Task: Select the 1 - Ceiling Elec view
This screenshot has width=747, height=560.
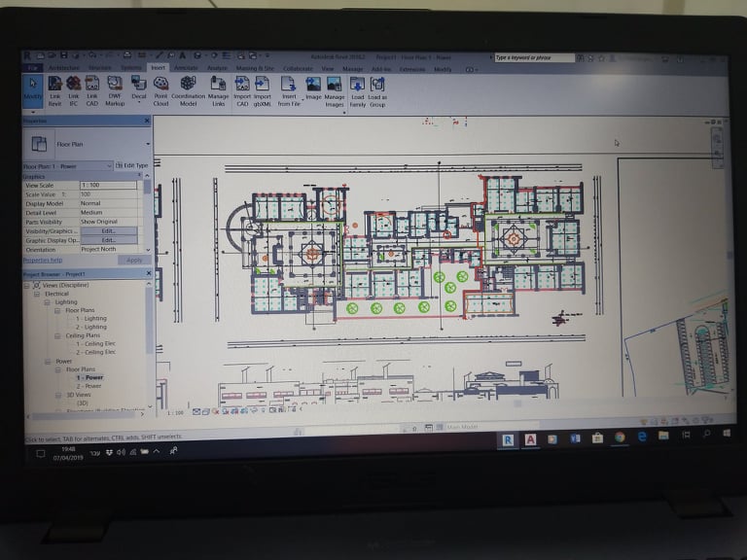Action: click(95, 344)
